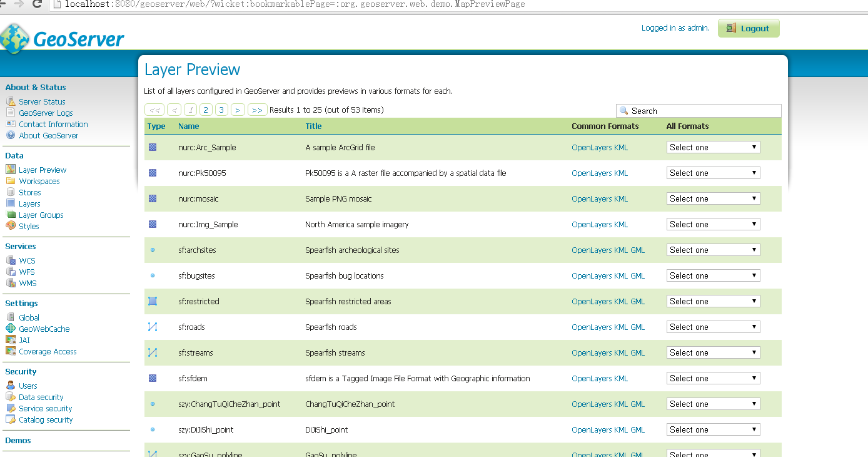Screen dimensions: 868x457
Task: Click the Global settings icon
Action: coord(11,317)
